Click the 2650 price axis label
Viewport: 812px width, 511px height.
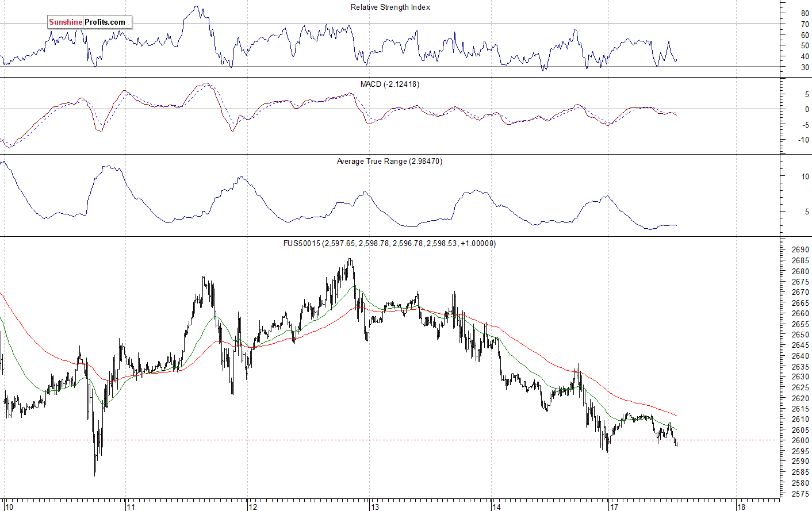800,335
